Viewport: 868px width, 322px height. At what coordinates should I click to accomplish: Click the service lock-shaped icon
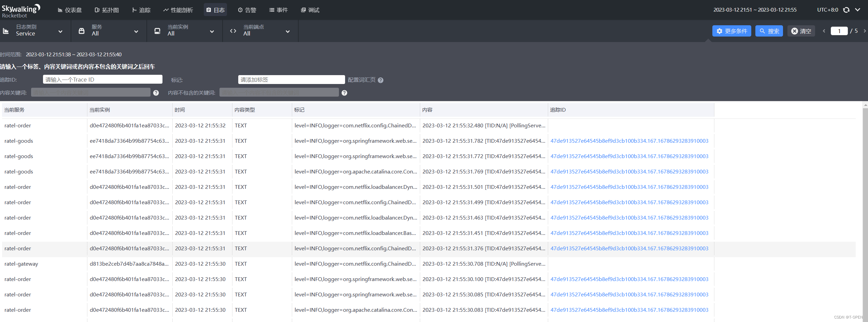click(82, 31)
